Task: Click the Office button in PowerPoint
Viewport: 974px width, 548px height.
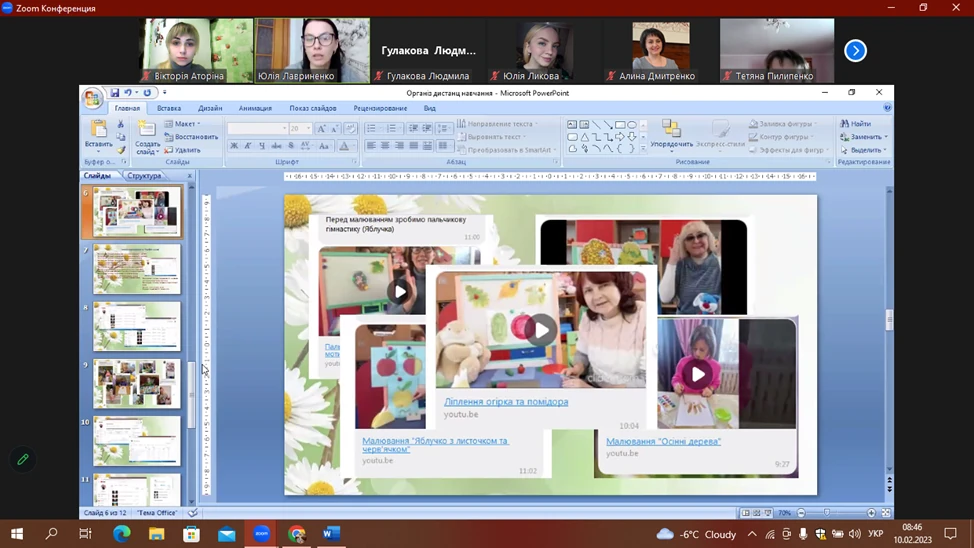Action: [93, 98]
